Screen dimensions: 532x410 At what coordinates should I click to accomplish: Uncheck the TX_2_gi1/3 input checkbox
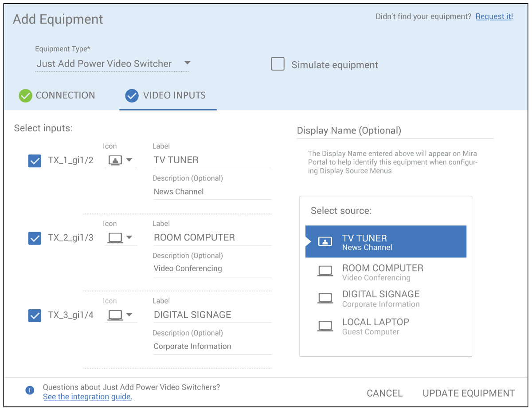tap(35, 238)
